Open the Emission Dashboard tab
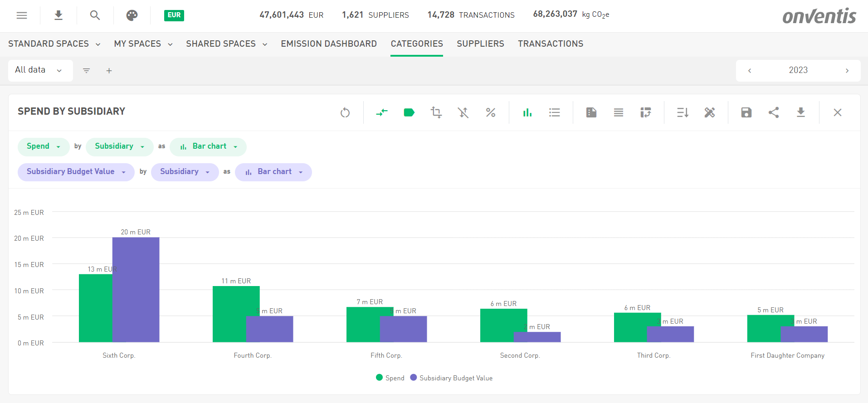Viewport: 868px width, 403px height. point(328,44)
